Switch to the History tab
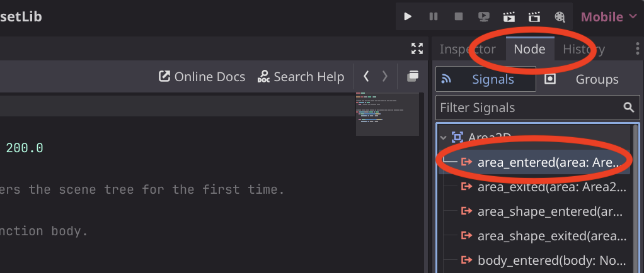Image resolution: width=644 pixels, height=273 pixels. (x=584, y=49)
